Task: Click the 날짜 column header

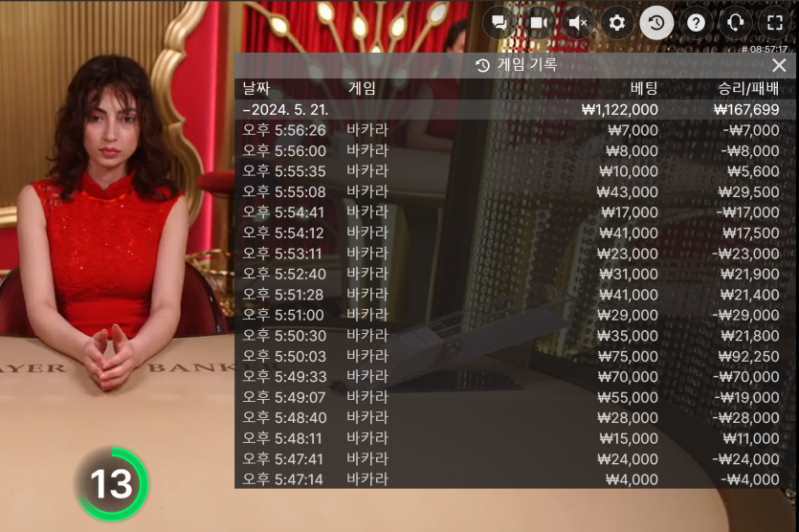Action: tap(255, 88)
